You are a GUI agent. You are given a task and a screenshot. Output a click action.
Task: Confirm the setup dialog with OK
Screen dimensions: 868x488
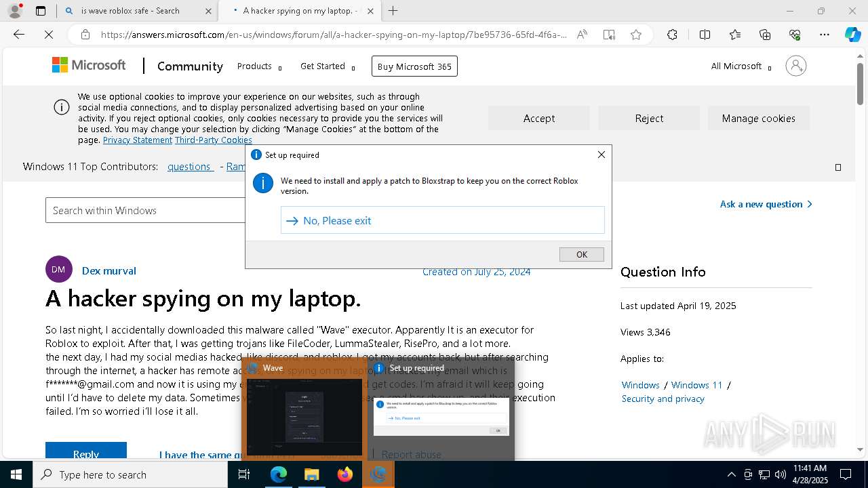coord(582,254)
